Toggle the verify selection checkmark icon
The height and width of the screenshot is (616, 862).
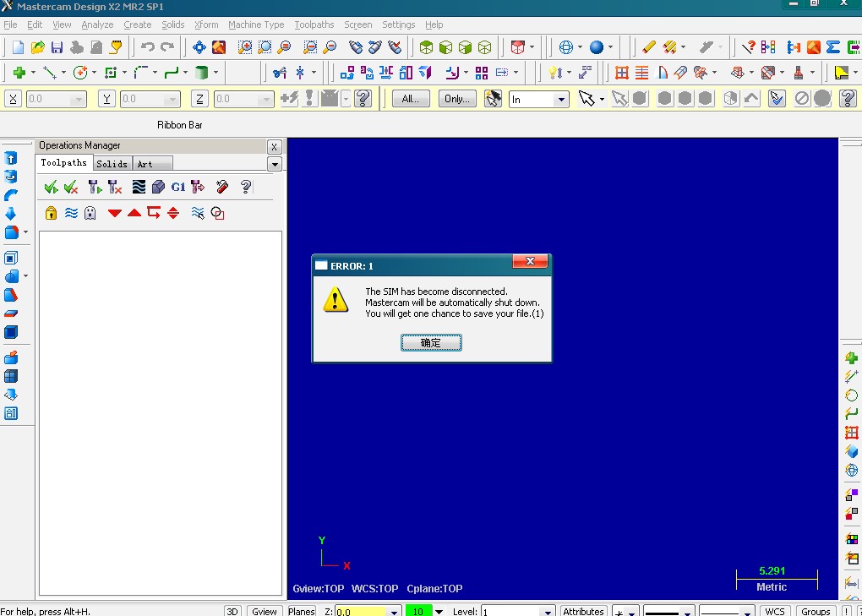point(777,99)
